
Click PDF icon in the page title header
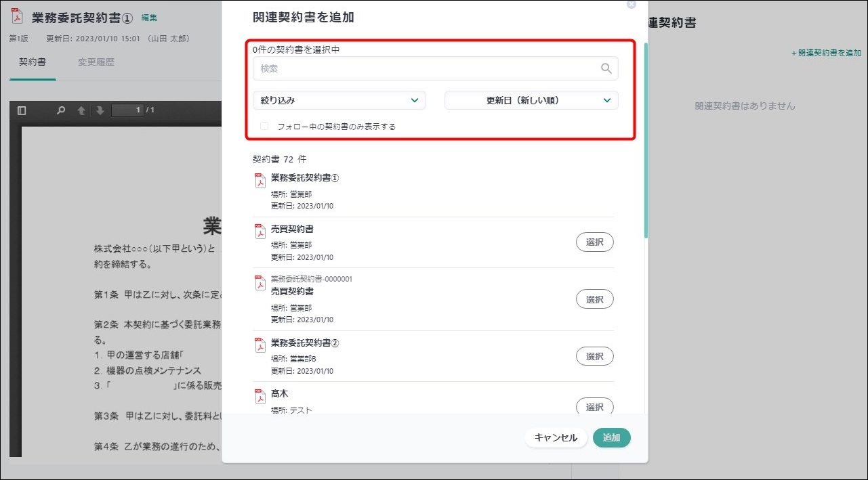pyautogui.click(x=17, y=17)
